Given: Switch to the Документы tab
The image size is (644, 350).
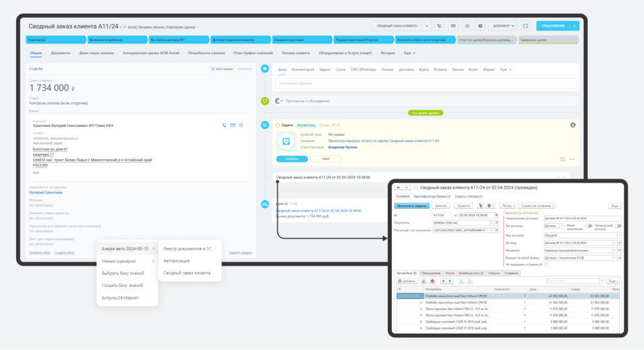Looking at the screenshot, I should click(x=60, y=52).
